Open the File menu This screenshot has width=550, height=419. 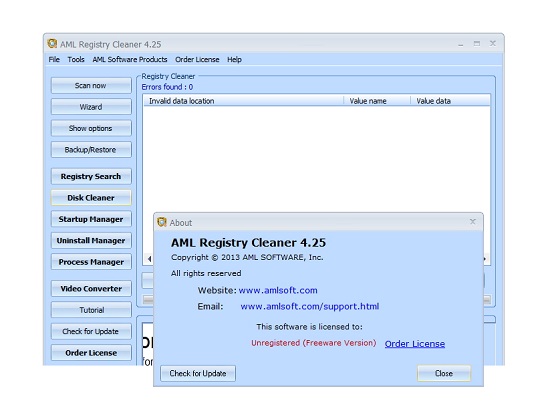click(54, 60)
